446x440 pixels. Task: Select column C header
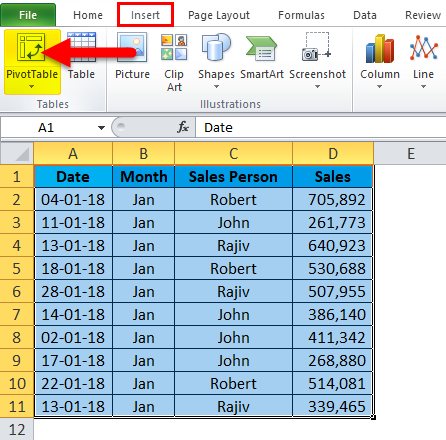click(x=233, y=154)
